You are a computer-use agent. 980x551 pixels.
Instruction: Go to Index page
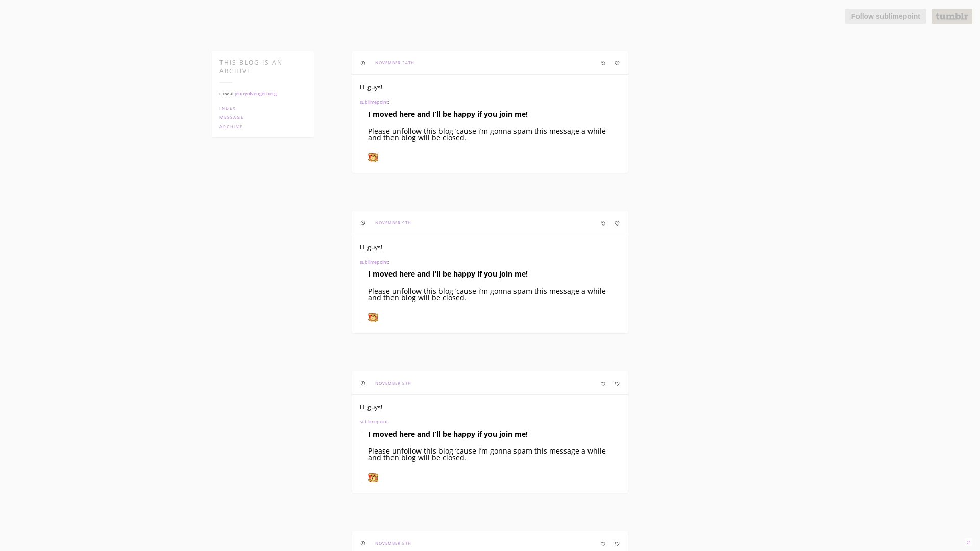pos(228,108)
